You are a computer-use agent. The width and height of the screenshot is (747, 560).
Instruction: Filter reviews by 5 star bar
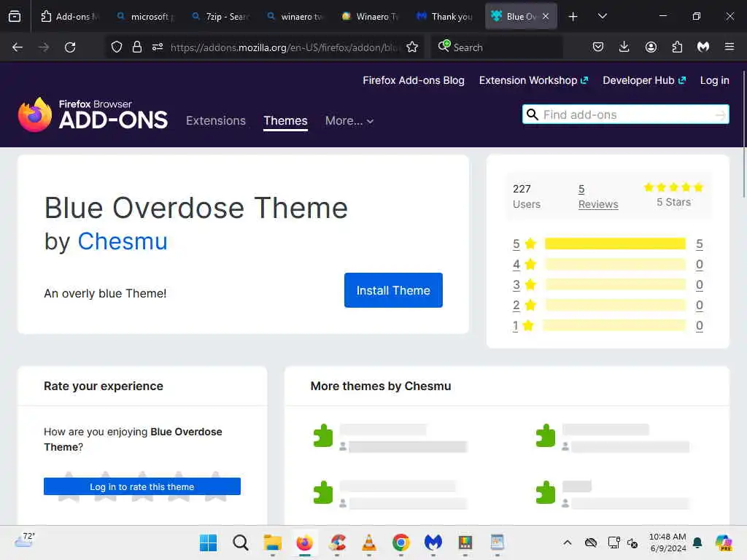615,244
